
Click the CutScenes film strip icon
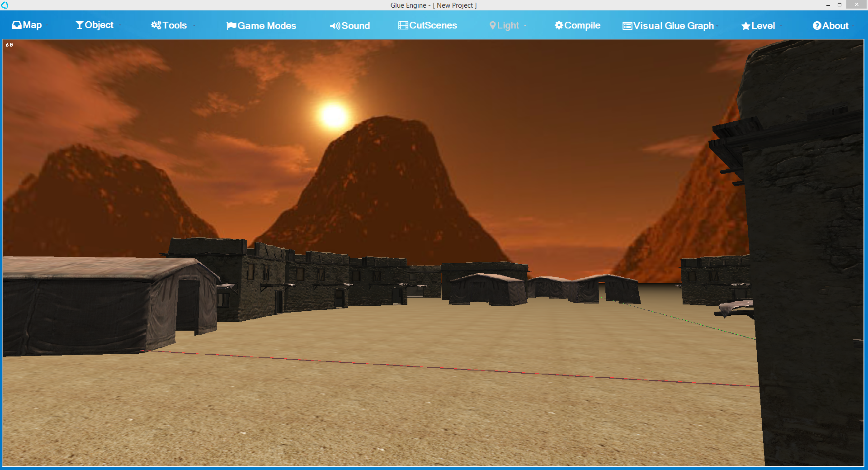point(403,26)
